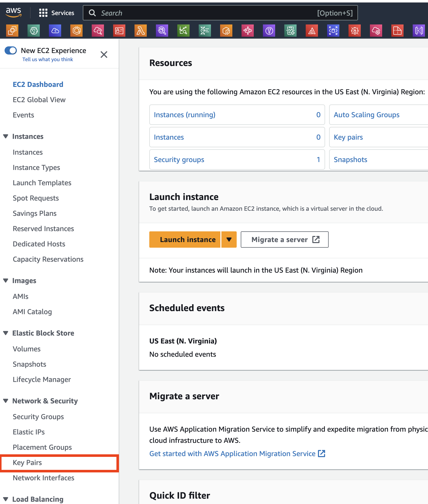Go to EC2 Dashboard

pos(38,84)
